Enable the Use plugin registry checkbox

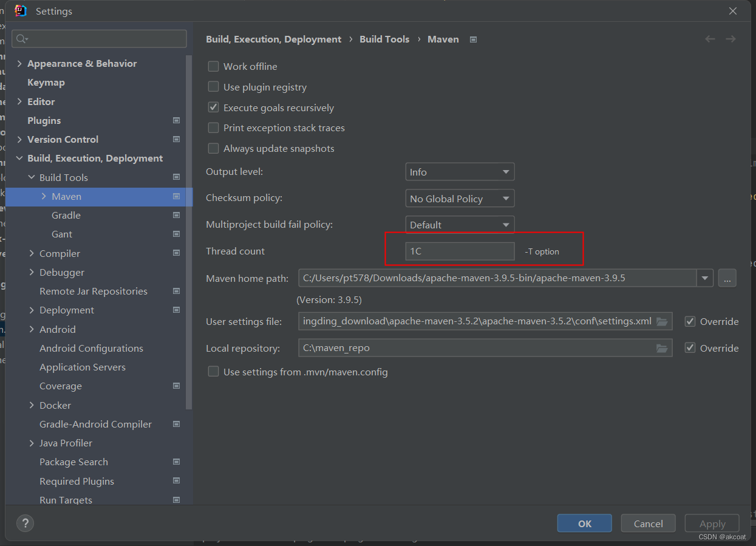(x=213, y=87)
